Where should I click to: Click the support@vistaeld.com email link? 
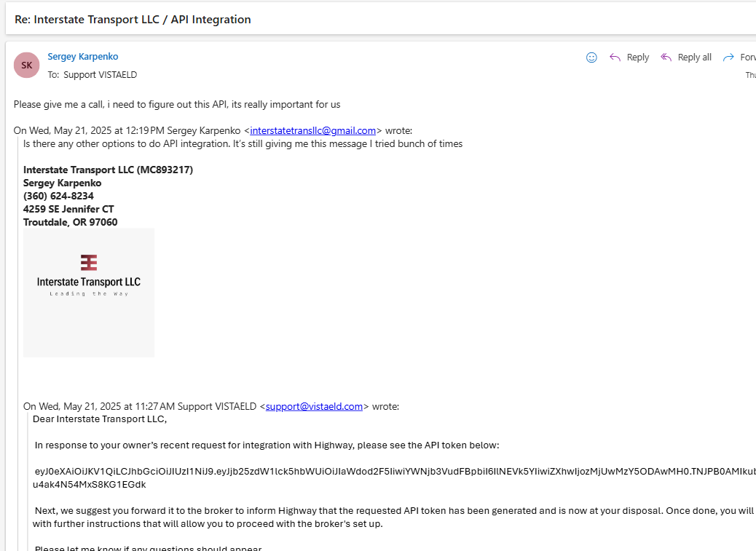pos(314,406)
